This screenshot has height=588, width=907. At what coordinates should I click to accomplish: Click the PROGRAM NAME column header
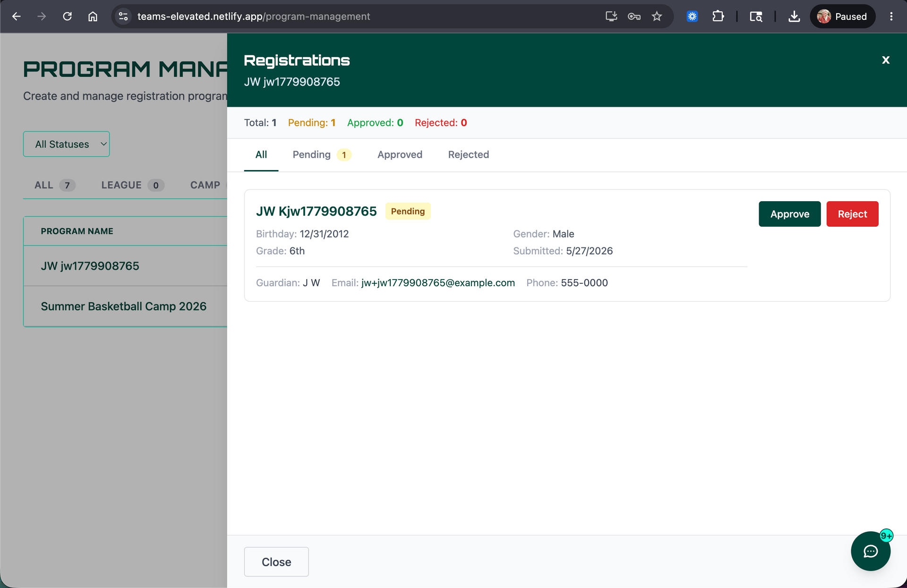[77, 231]
